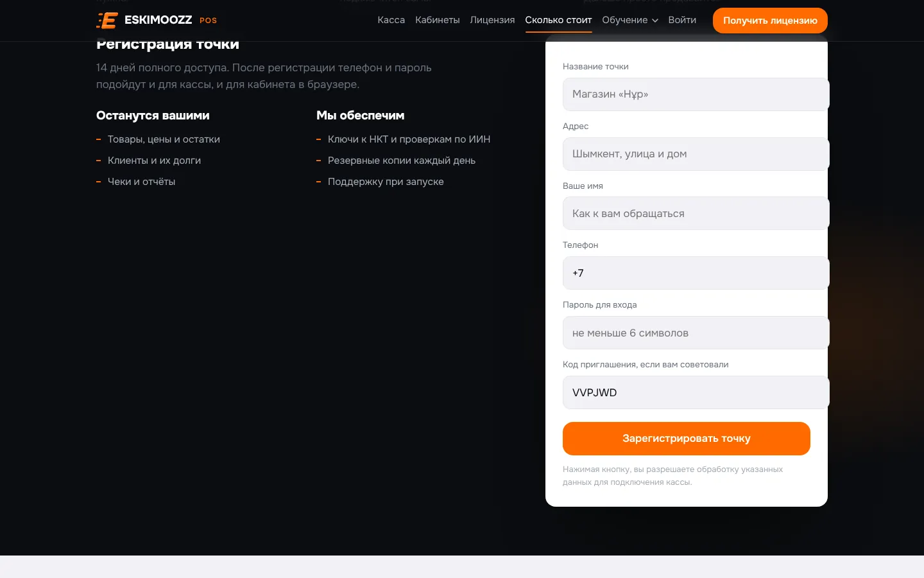Click the Получить лицензию button
Viewport: 924px width, 578px height.
pyautogui.click(x=770, y=21)
